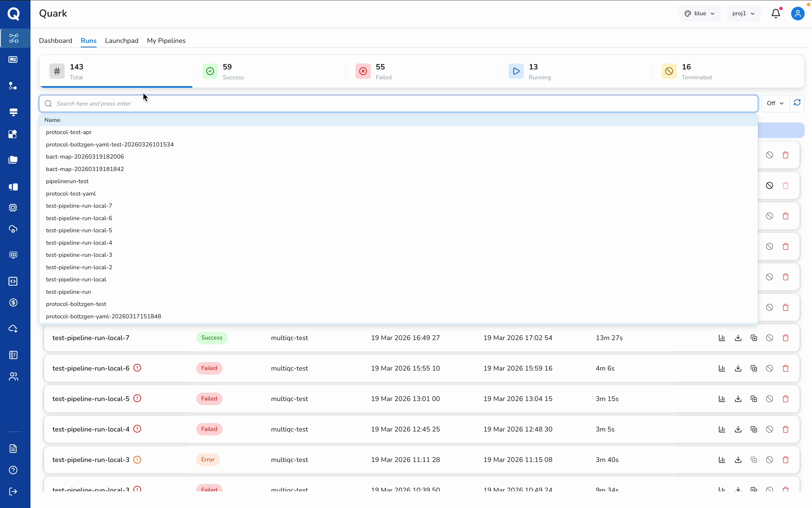Select suggestion bact-map-20260319181842
Viewport: 812px width, 508px height.
[x=399, y=169]
